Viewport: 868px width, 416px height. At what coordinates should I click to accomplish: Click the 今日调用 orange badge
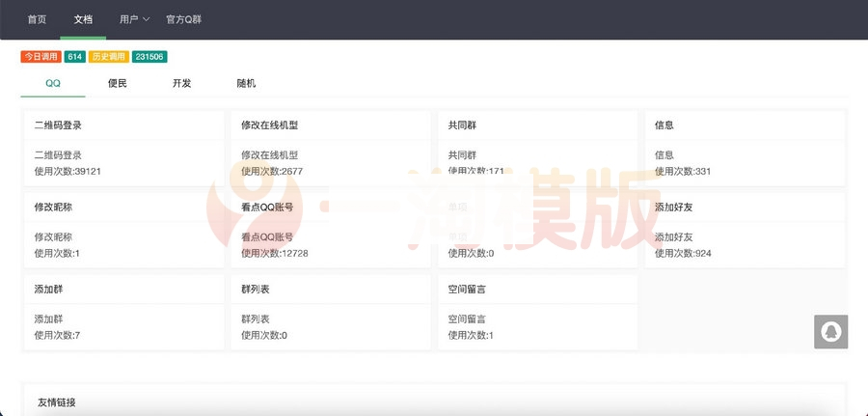tap(41, 57)
